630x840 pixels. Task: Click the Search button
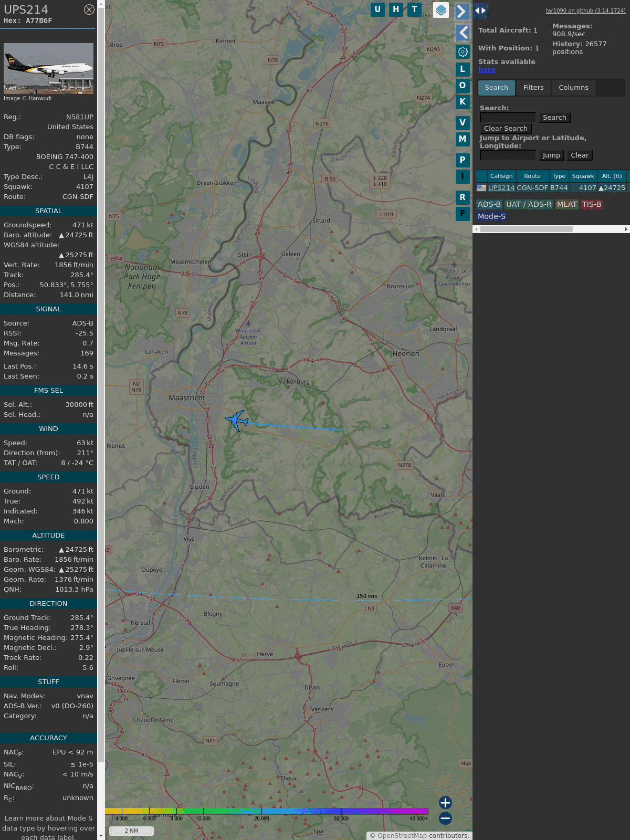554,118
